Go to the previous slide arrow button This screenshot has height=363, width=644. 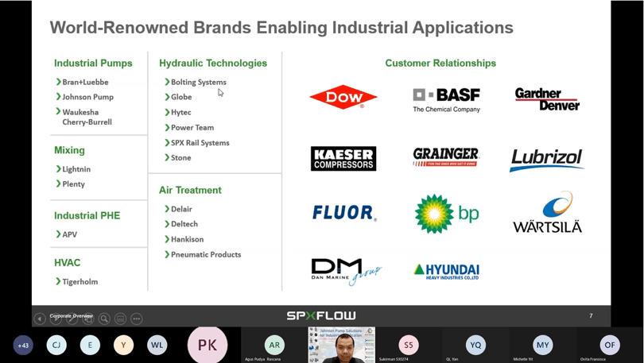(40, 319)
